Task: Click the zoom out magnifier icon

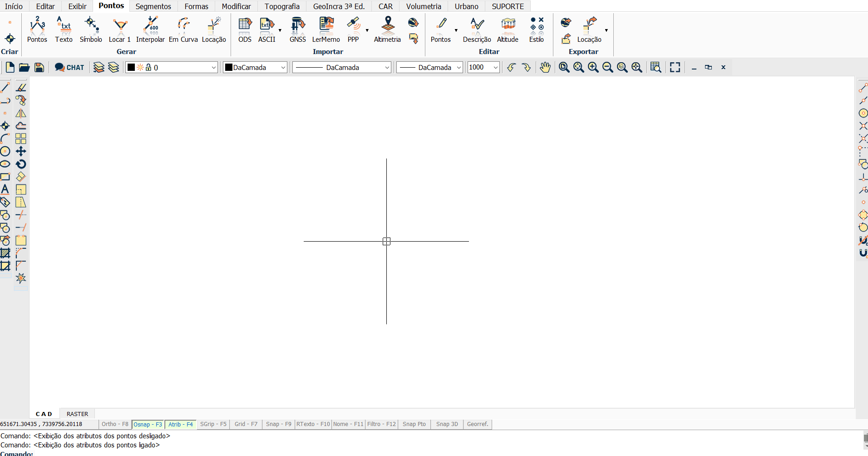Action: coord(607,67)
